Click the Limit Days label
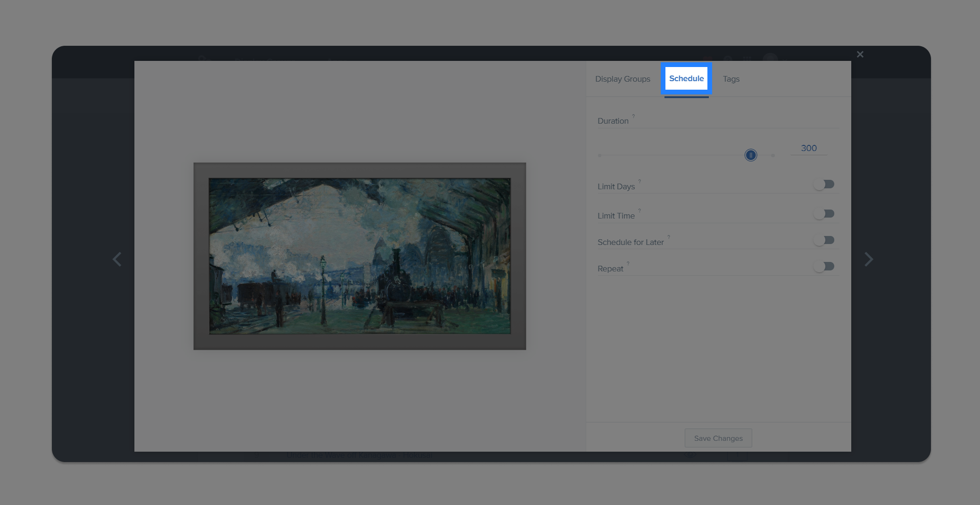 tap(616, 186)
